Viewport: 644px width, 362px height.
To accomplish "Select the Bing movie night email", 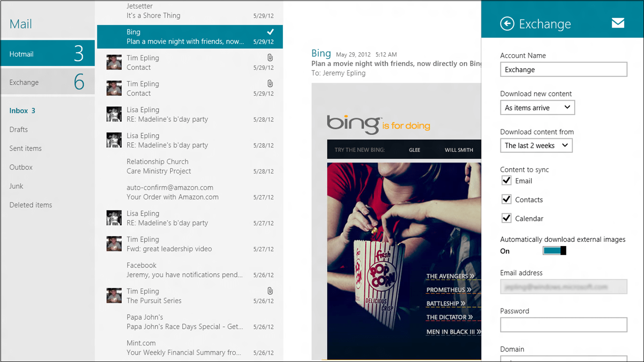I will click(x=190, y=37).
